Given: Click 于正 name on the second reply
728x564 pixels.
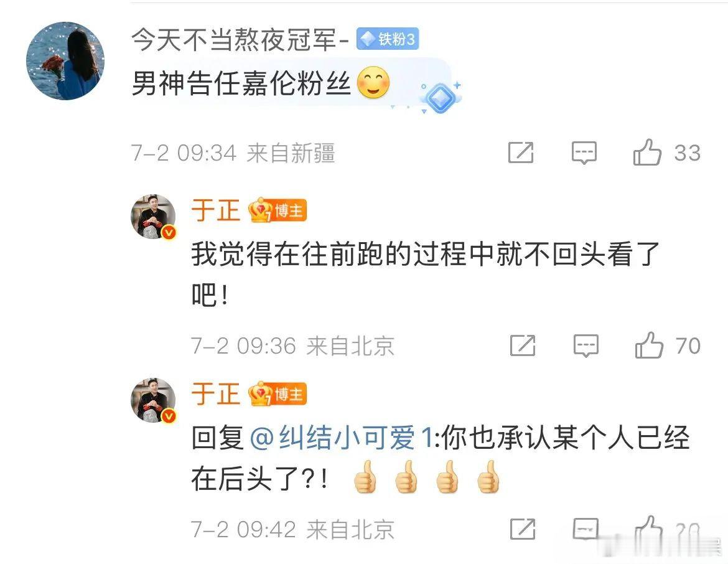Looking at the screenshot, I should (x=215, y=395).
